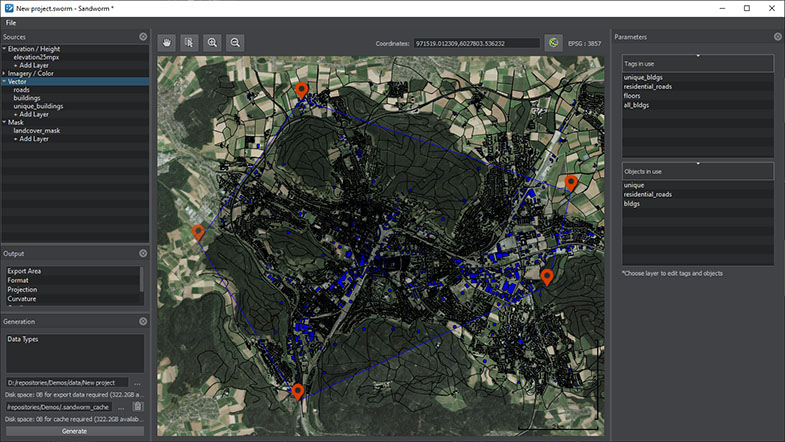Maximize the Sandworm window
785x442 pixels.
point(747,8)
